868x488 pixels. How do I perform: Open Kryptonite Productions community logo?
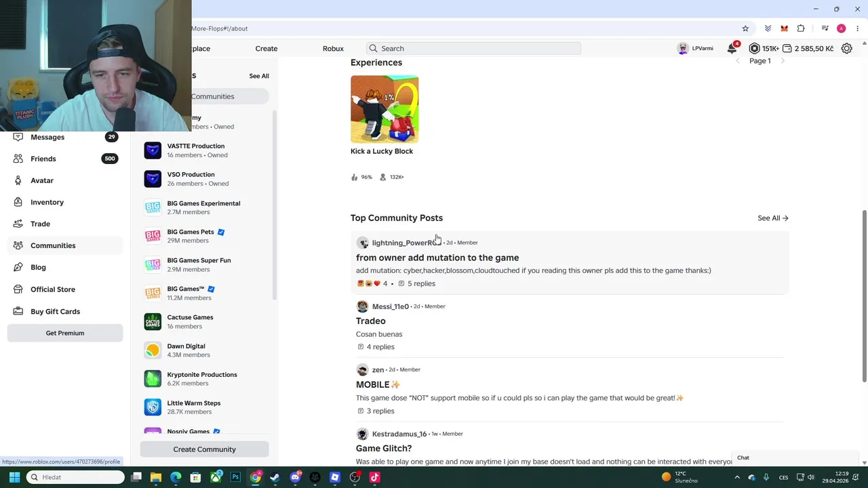153,378
